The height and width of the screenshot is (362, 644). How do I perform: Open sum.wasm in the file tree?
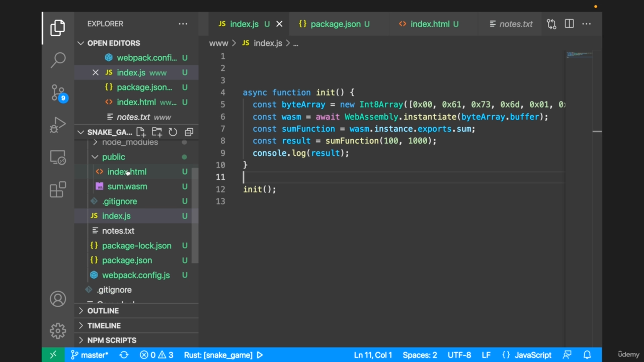click(127, 187)
